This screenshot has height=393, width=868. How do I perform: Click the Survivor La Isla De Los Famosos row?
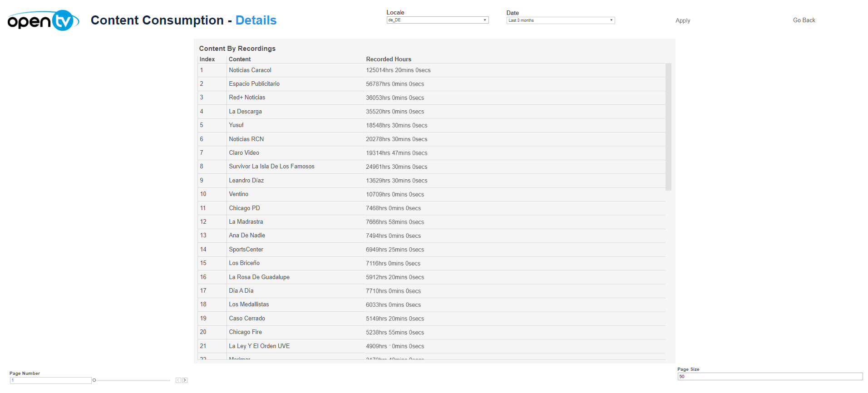pos(271,167)
